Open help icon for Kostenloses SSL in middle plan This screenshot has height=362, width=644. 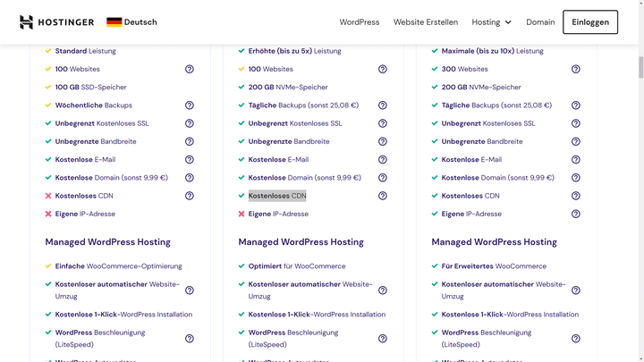pos(383,123)
